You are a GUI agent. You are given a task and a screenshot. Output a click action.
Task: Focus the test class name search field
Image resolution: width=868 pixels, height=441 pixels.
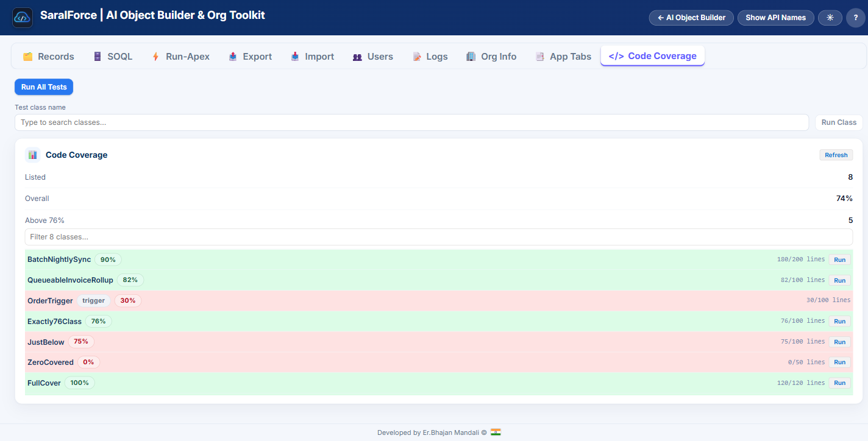(411, 122)
